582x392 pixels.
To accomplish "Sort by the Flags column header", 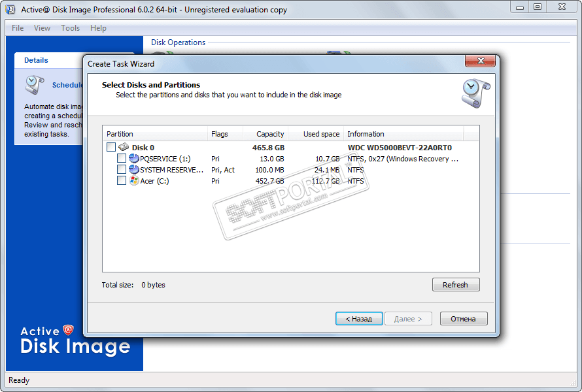I will click(x=225, y=134).
